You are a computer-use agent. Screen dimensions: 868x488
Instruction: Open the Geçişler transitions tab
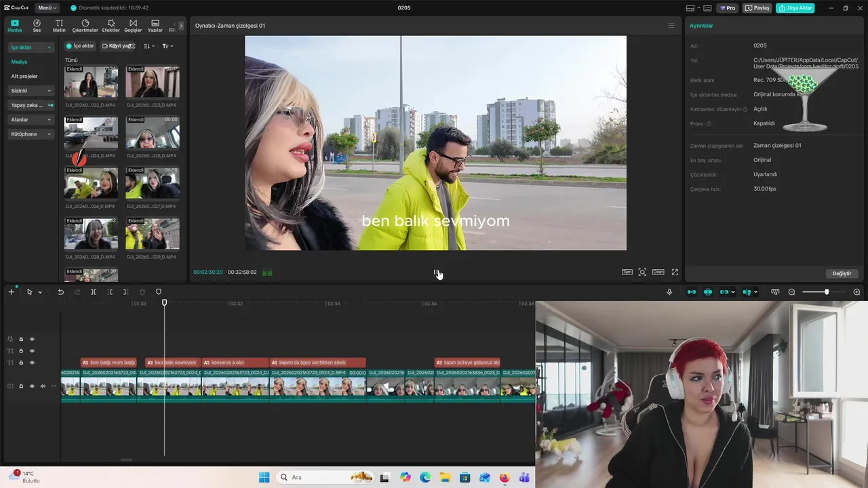[133, 26]
